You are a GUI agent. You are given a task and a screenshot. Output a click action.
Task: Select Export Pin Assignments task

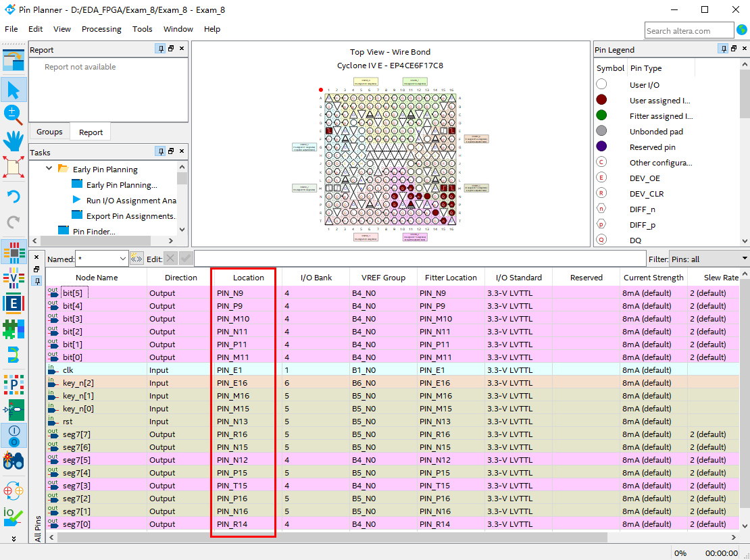[131, 216]
